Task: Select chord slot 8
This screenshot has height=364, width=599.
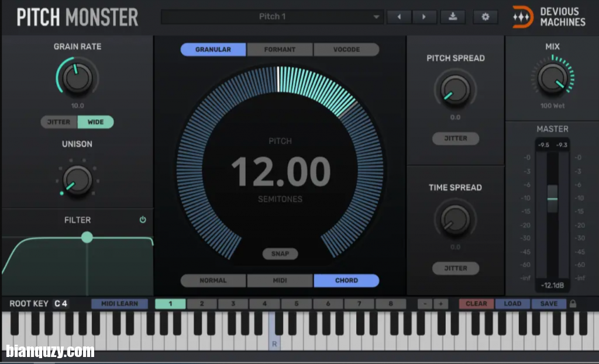Action: pyautogui.click(x=390, y=304)
